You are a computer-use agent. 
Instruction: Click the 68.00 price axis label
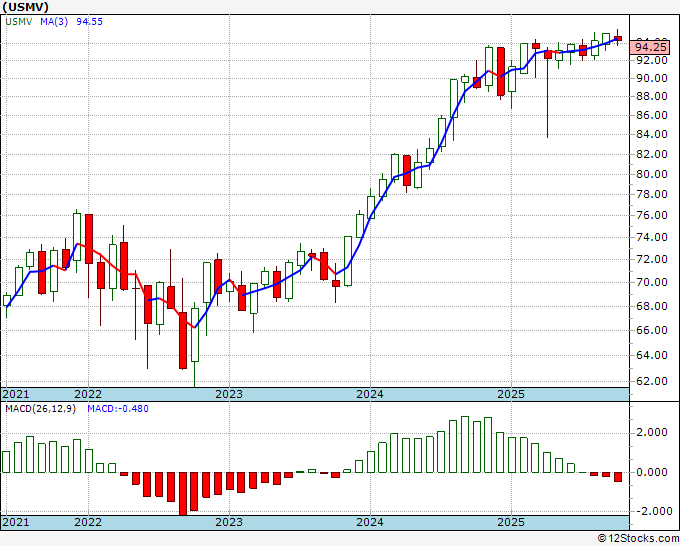(x=652, y=306)
